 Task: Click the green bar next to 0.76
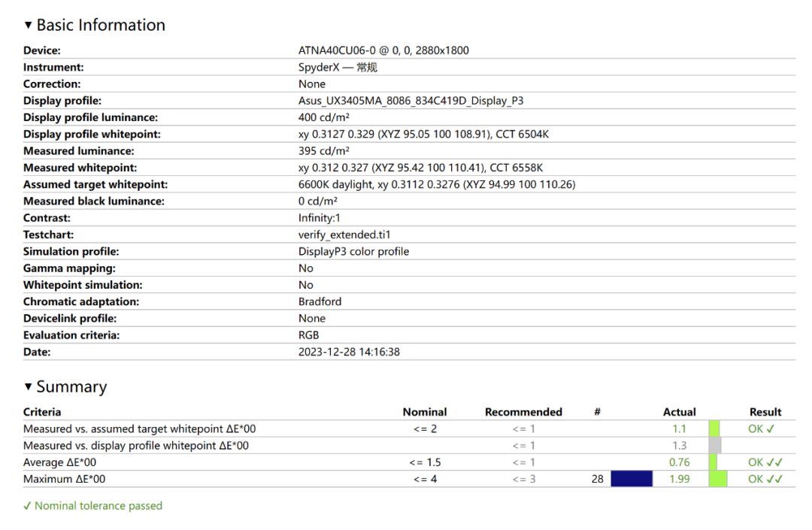click(714, 462)
